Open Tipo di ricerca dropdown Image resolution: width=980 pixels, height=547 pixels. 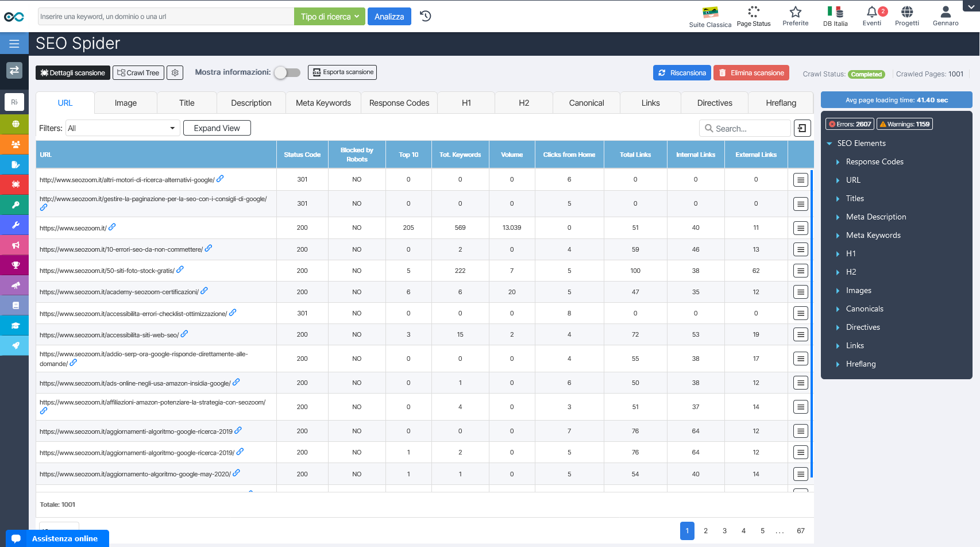330,17
